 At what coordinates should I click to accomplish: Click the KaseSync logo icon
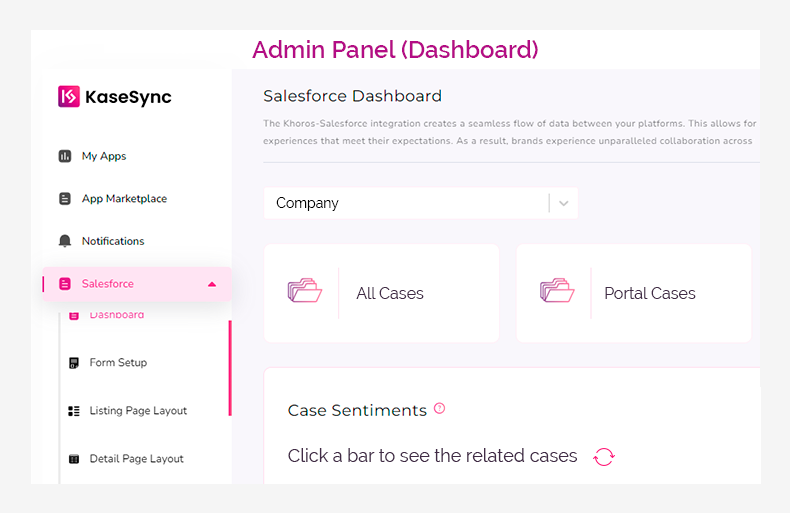[x=69, y=97]
